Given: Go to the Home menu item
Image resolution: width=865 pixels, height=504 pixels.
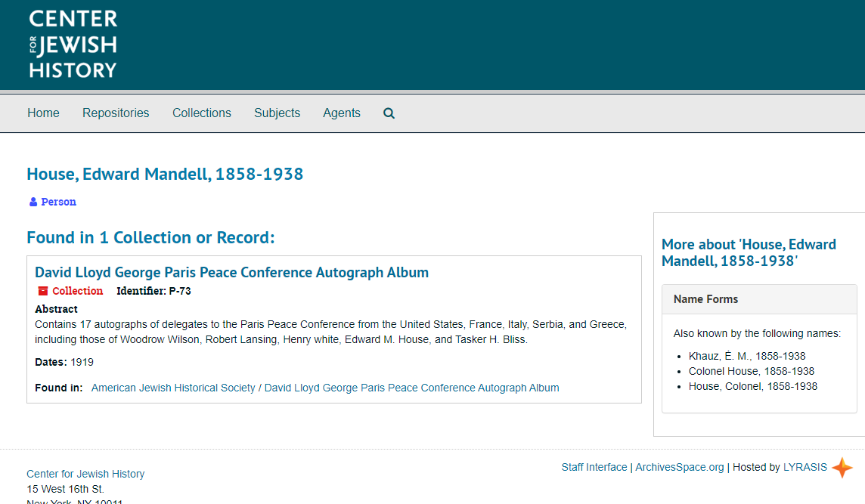Looking at the screenshot, I should (44, 113).
